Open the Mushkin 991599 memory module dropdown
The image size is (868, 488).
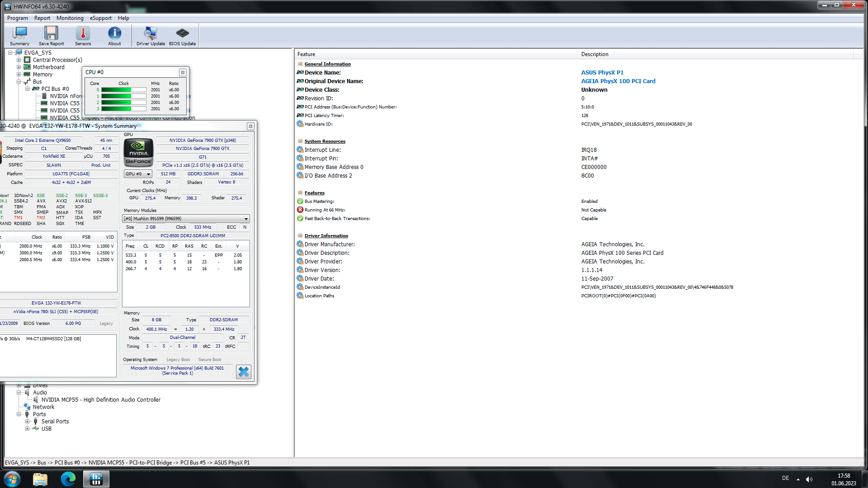(186, 219)
